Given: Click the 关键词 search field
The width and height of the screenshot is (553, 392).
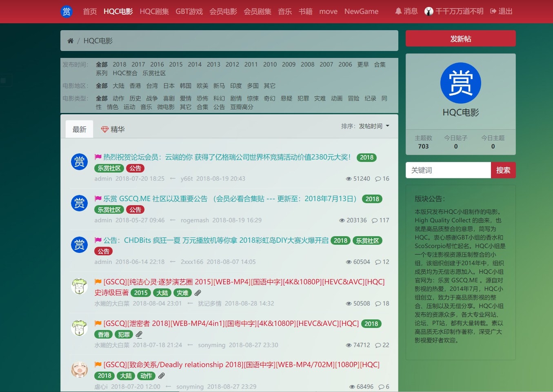Looking at the screenshot, I should coord(448,170).
